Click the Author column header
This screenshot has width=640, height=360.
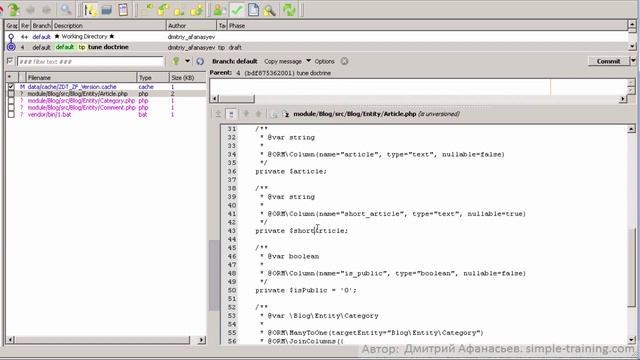click(191, 26)
